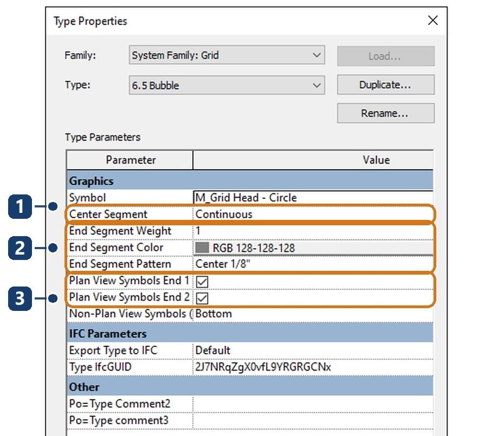Screen dimensions: 504x436
Task: Click the Graphics group header
Action: 250,181
